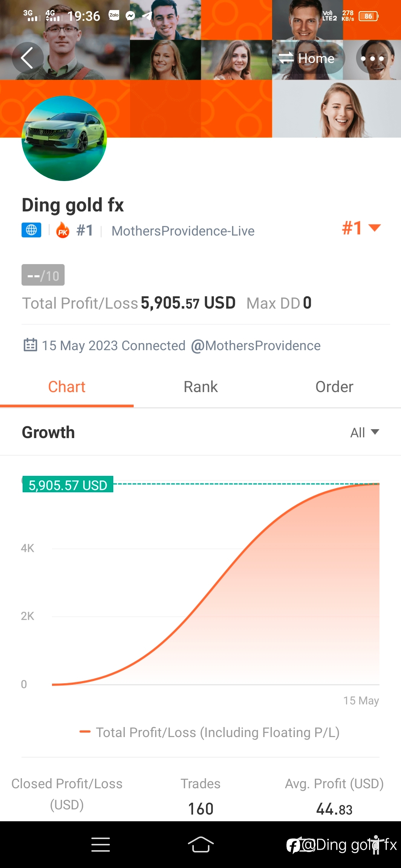401x868 pixels.
Task: Tap the Home switch button
Action: coord(307,58)
